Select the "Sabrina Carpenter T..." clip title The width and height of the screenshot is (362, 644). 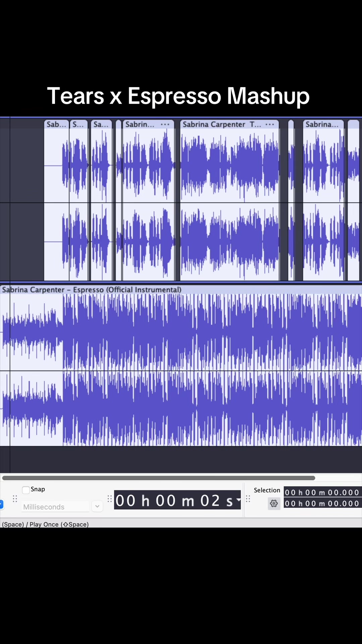221,124
